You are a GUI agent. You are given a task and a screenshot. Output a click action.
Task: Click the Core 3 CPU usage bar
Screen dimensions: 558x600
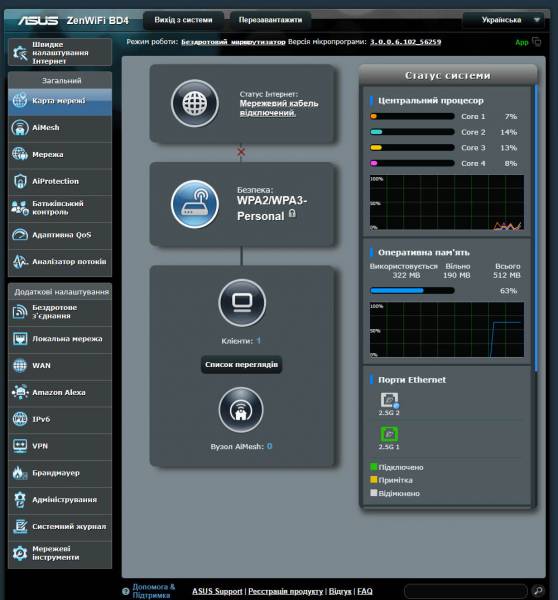pos(412,148)
